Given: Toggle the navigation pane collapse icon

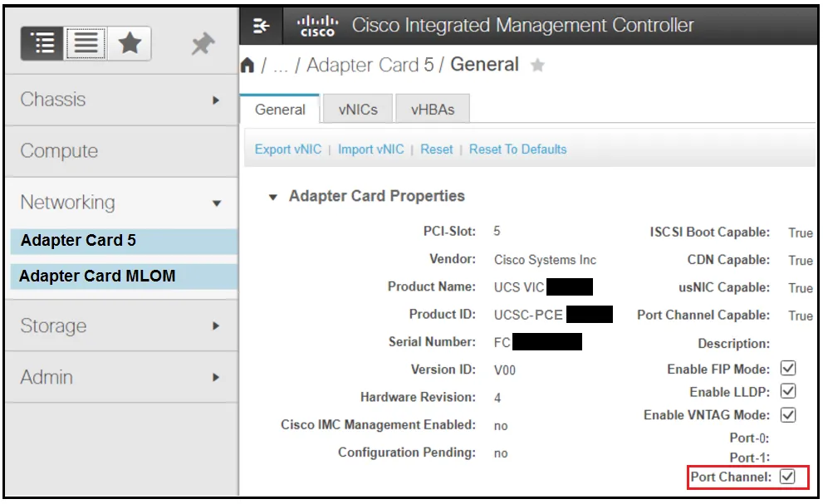Looking at the screenshot, I should [261, 25].
